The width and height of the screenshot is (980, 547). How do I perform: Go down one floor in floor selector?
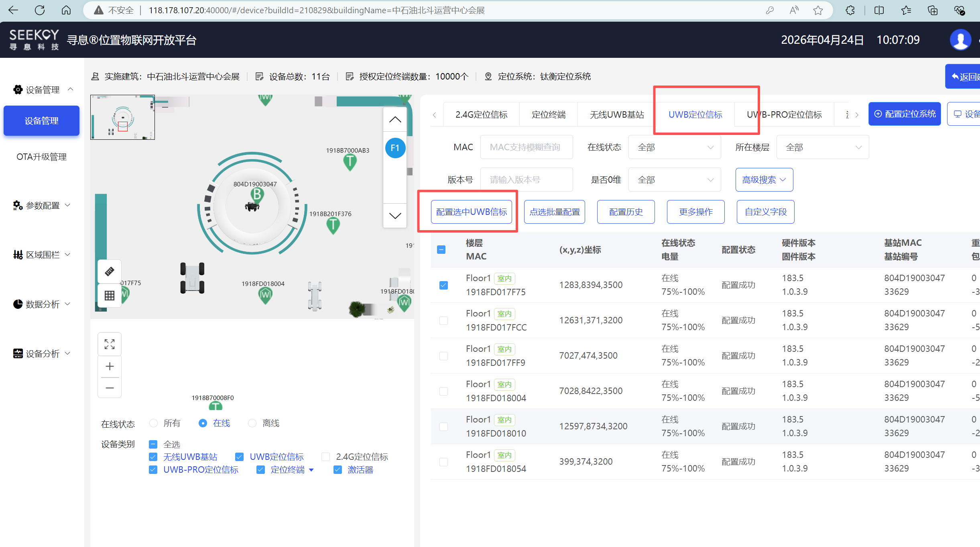point(395,216)
